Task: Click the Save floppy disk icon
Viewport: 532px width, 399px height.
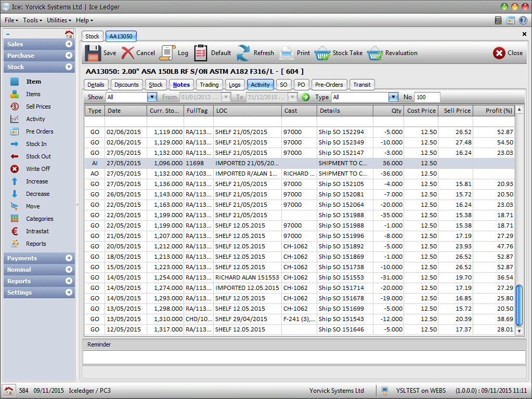Action: click(93, 53)
